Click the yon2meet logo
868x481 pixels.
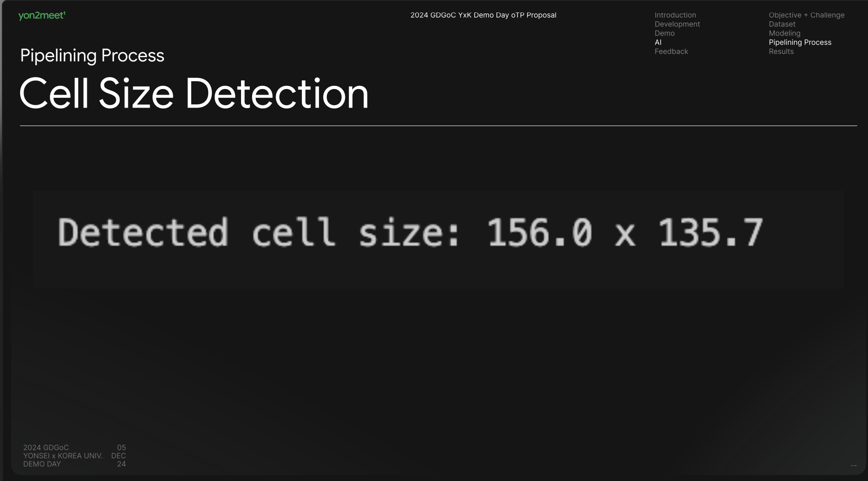42,16
